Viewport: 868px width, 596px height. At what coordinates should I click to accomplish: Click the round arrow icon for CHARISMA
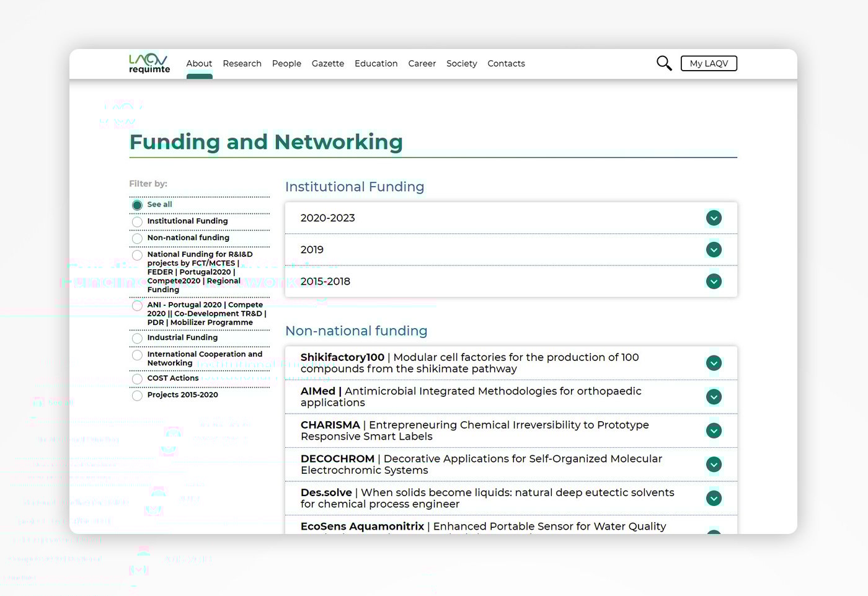click(x=714, y=431)
